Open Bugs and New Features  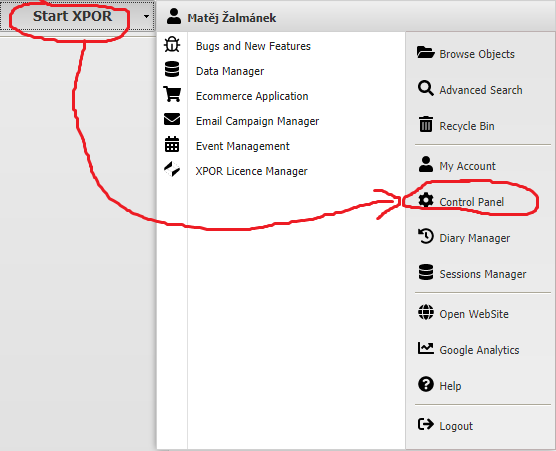pos(253,46)
